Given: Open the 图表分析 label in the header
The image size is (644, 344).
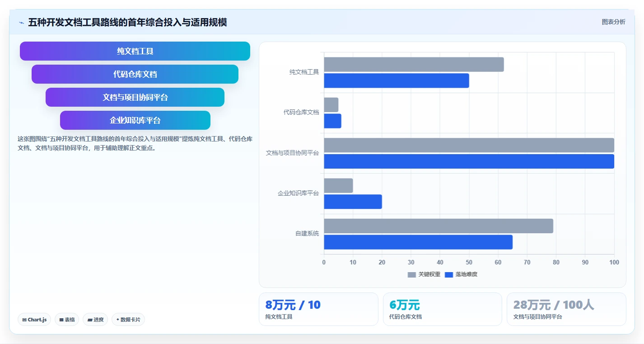Looking at the screenshot, I should (613, 22).
